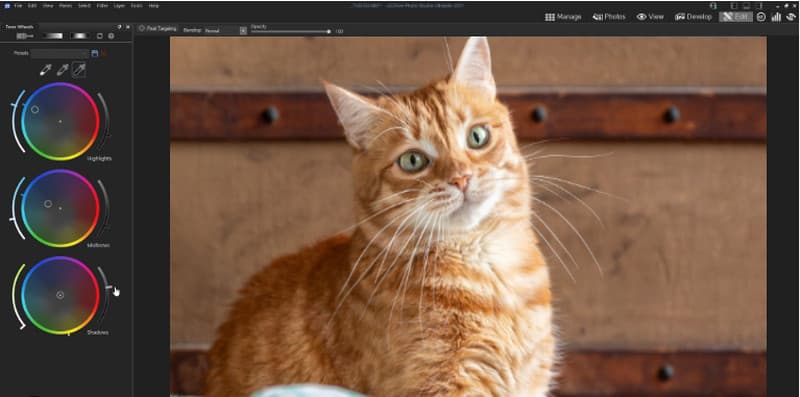Viewport: 800px width, 397px height.
Task: Click the Highlights label
Action: (99, 159)
